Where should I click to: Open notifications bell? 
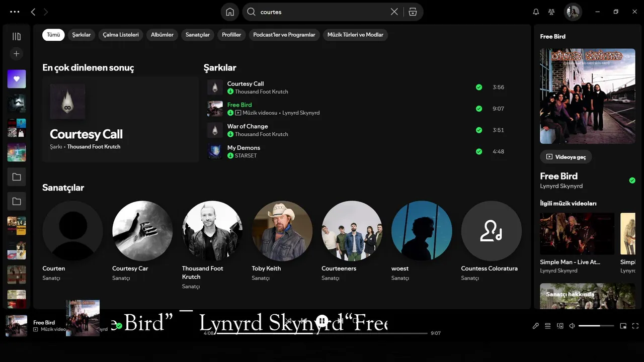pos(536,12)
